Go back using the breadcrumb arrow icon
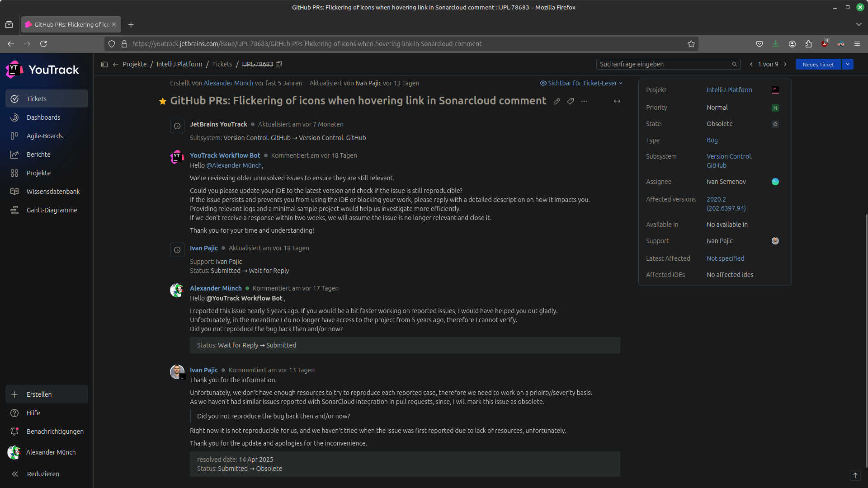 tap(116, 65)
